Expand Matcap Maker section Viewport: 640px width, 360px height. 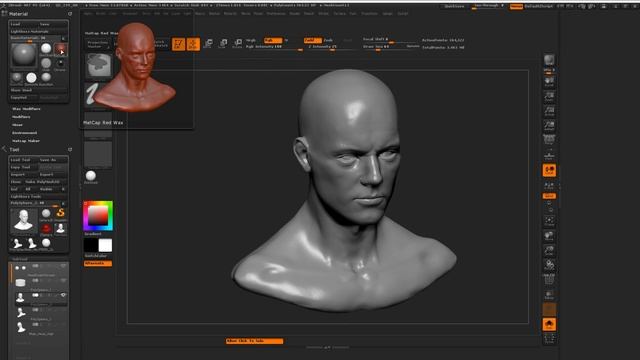click(x=26, y=141)
